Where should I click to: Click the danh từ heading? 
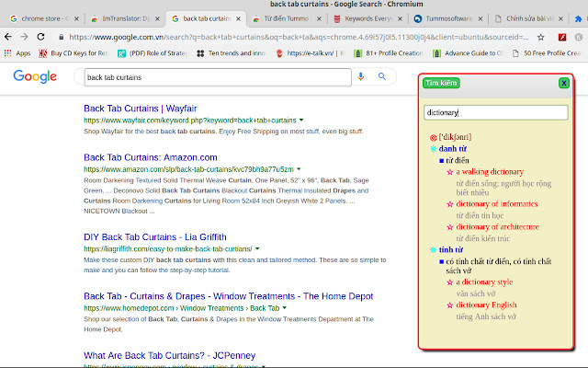[x=453, y=149]
